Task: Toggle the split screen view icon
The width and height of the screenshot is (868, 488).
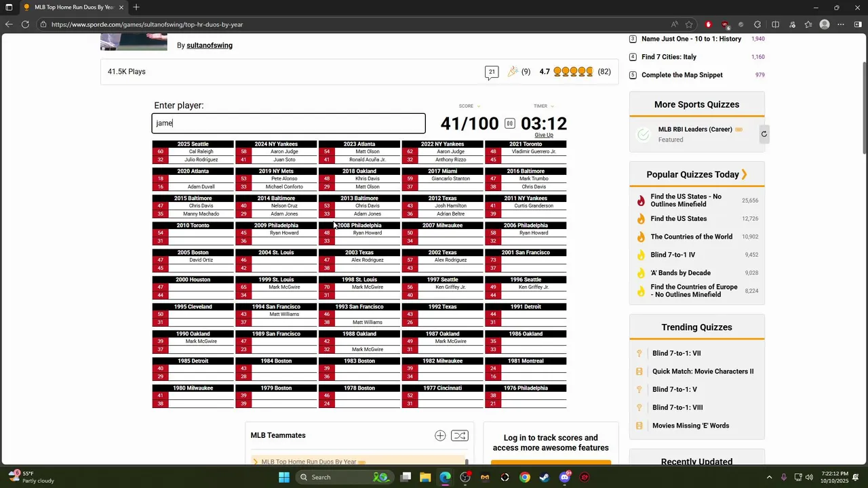Action: (775, 24)
